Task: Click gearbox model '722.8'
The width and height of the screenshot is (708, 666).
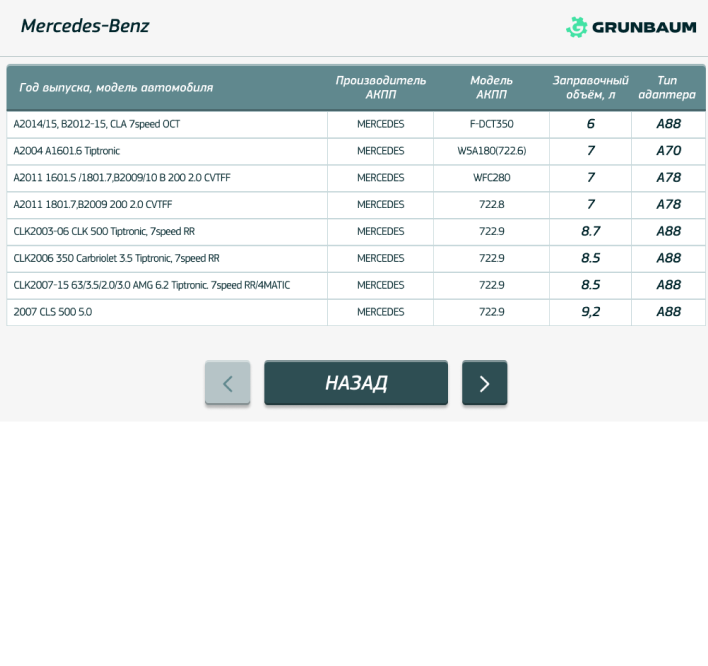Action: pyautogui.click(x=491, y=205)
